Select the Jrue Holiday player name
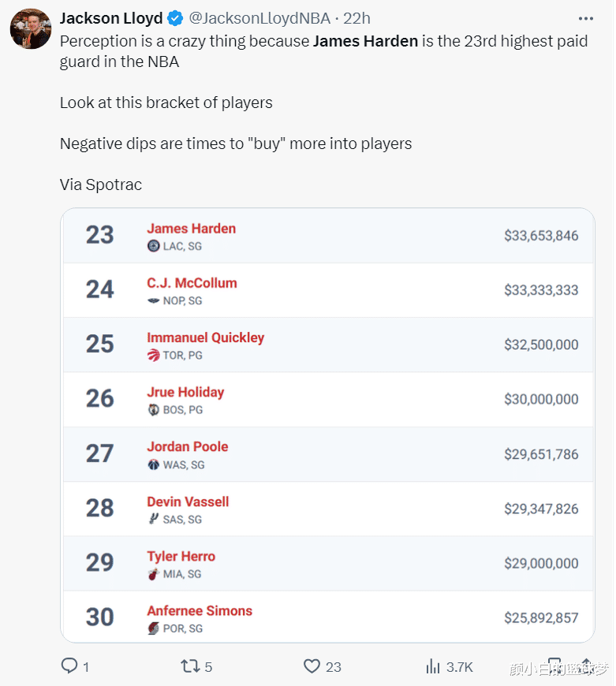The width and height of the screenshot is (616, 686). 185,392
